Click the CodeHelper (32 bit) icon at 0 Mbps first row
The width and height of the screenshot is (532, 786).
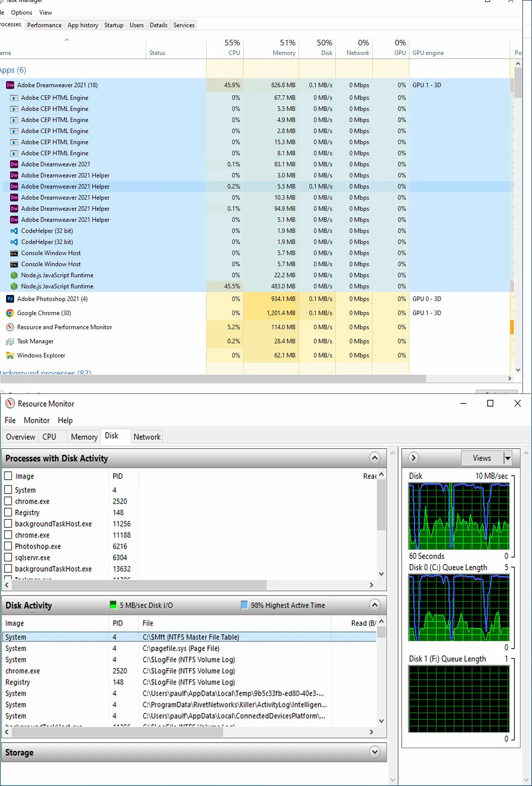14,231
